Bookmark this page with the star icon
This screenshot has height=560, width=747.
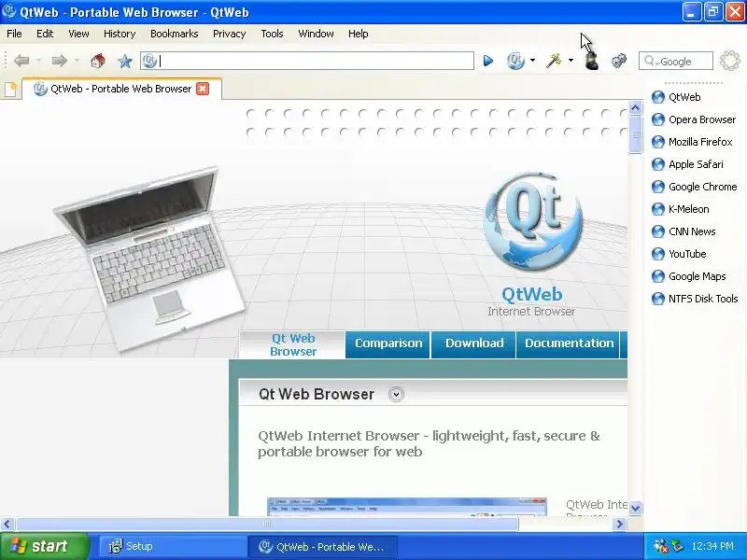click(125, 61)
